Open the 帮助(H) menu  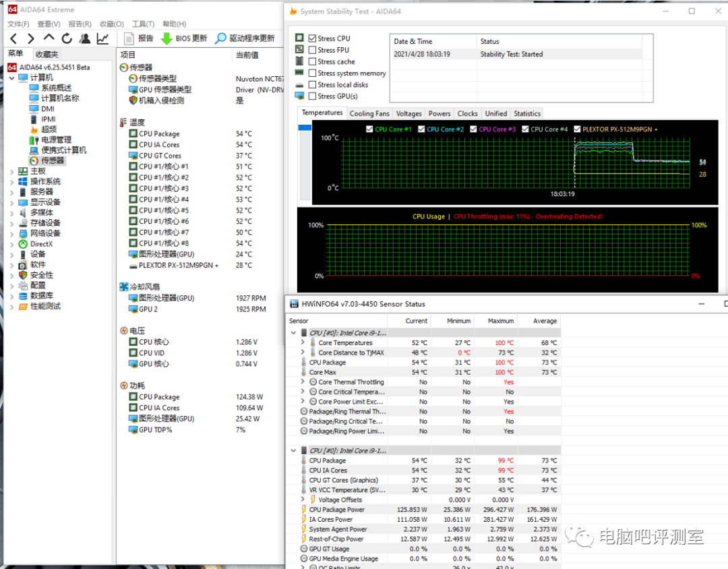coord(174,24)
